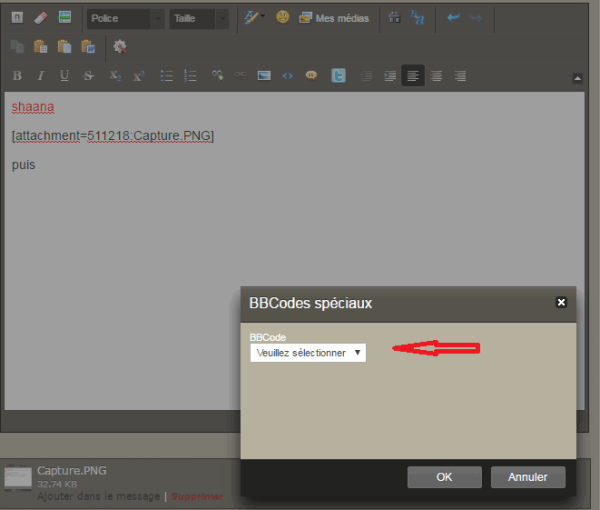Toggle subscript formatting
Image resolution: width=600 pixels, height=510 pixels.
[115, 76]
